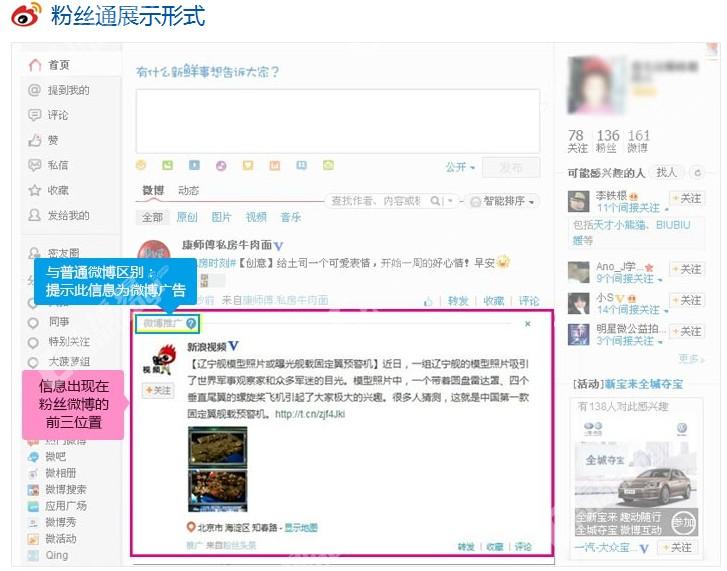
Task: Click 转发 on the promoted 新浪视频 post
Action: (466, 547)
